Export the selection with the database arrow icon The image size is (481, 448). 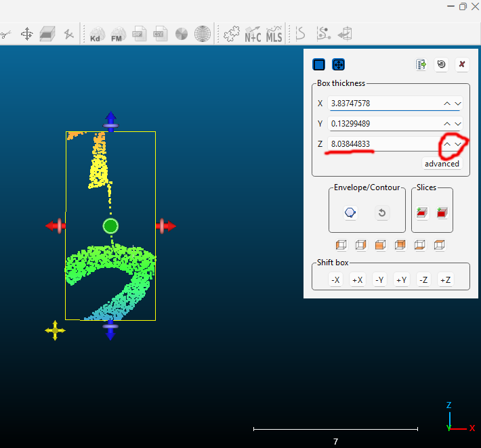[x=421, y=64]
